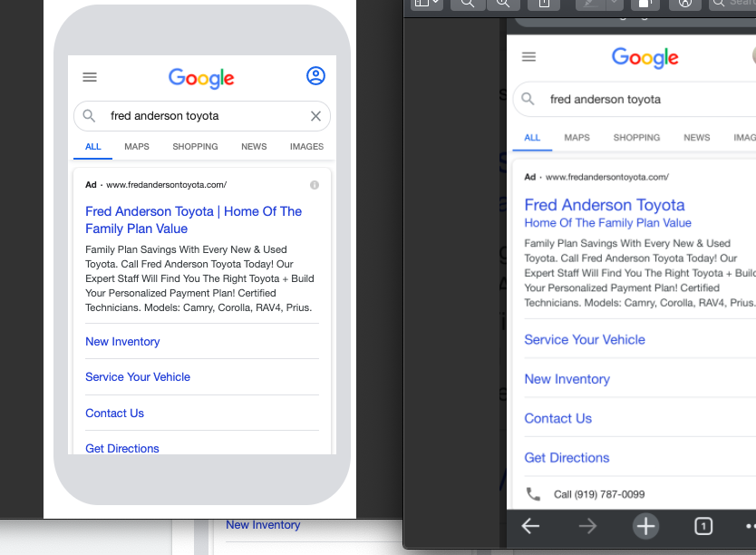Open highlight color dropdown arrow in Preview toolbar
The image size is (756, 555).
click(x=615, y=5)
